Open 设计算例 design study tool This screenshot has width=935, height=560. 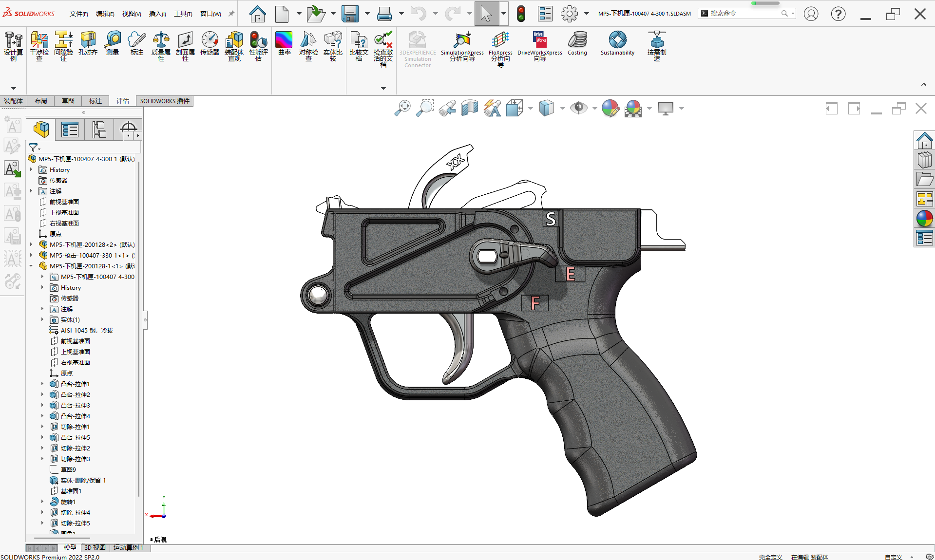(13, 46)
